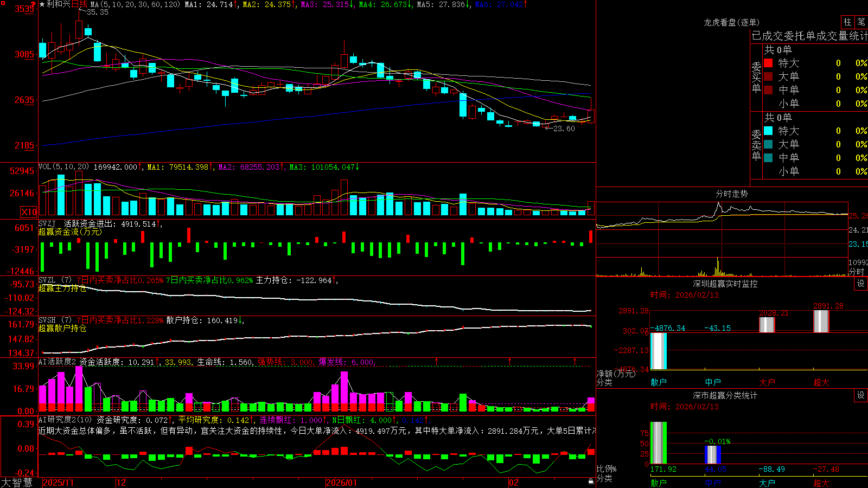Click the 大户 bar valued 2028.21

767,325
